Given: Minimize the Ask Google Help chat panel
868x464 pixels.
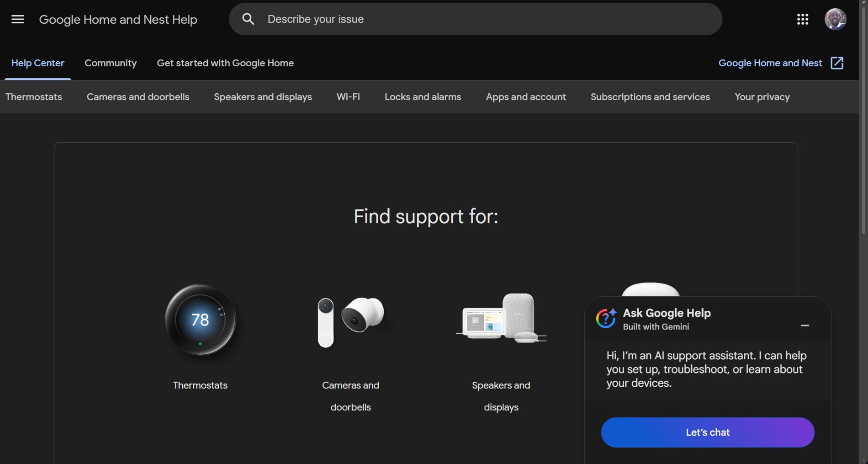Looking at the screenshot, I should [x=805, y=325].
